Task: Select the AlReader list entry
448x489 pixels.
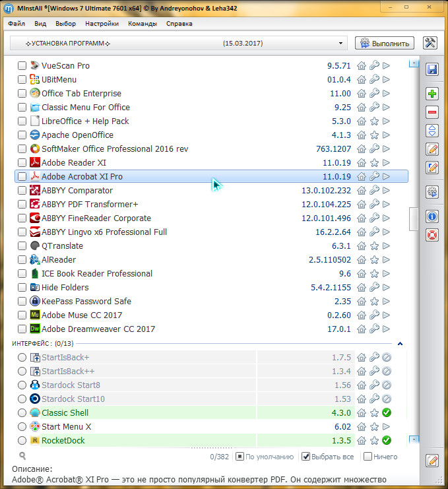Action: coord(211,259)
